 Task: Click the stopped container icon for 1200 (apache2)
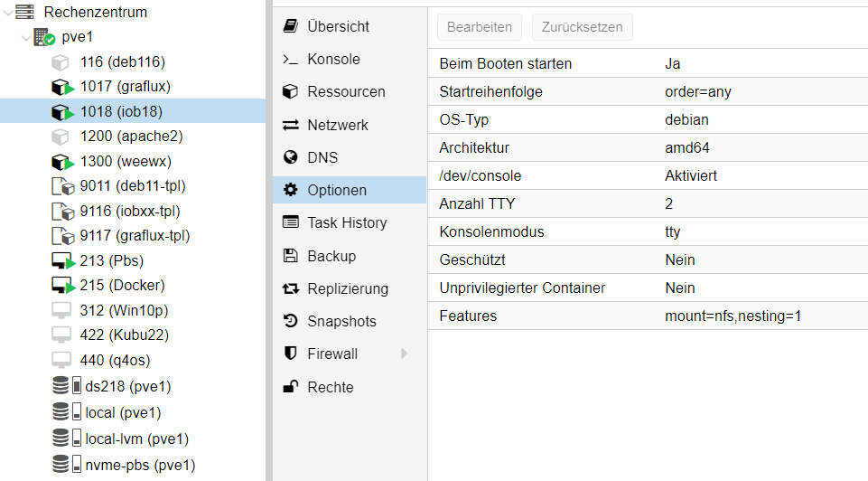click(61, 137)
